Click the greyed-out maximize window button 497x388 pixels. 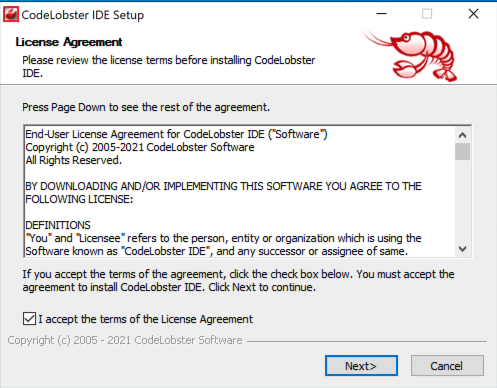pos(427,14)
